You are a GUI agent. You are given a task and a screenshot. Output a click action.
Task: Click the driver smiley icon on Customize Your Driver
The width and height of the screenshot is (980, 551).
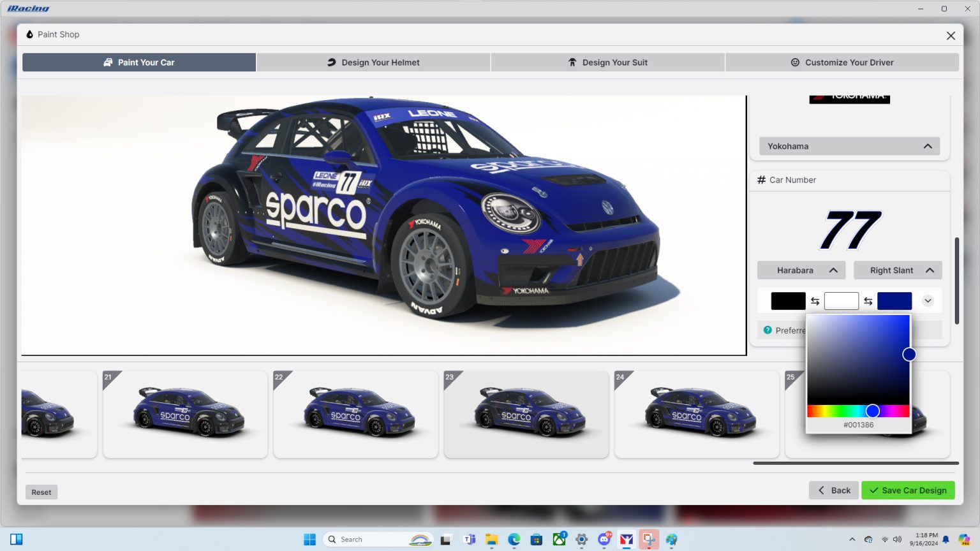(x=796, y=62)
